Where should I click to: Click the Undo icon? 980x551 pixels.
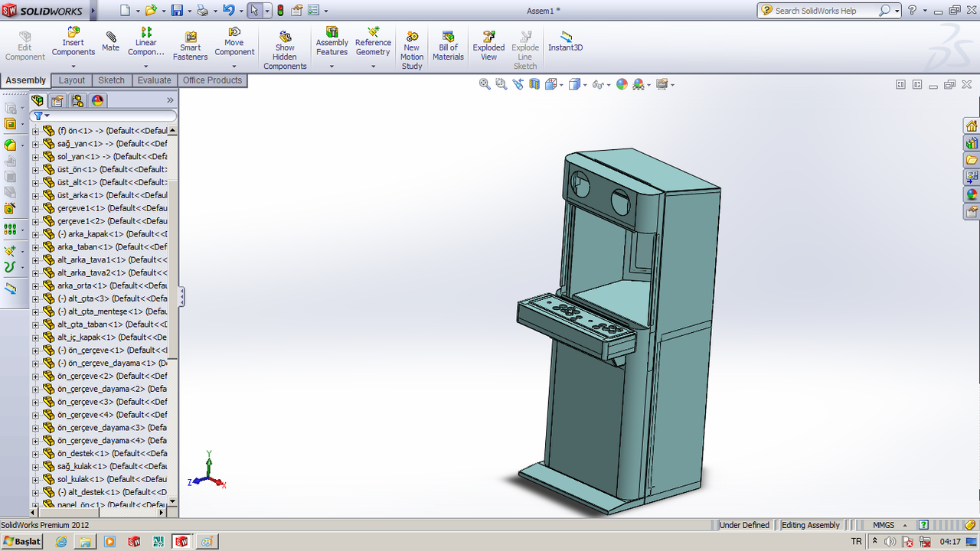[228, 11]
